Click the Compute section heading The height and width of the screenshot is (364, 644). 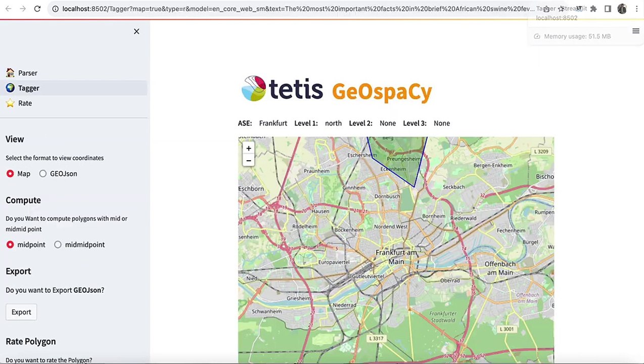[x=23, y=200]
